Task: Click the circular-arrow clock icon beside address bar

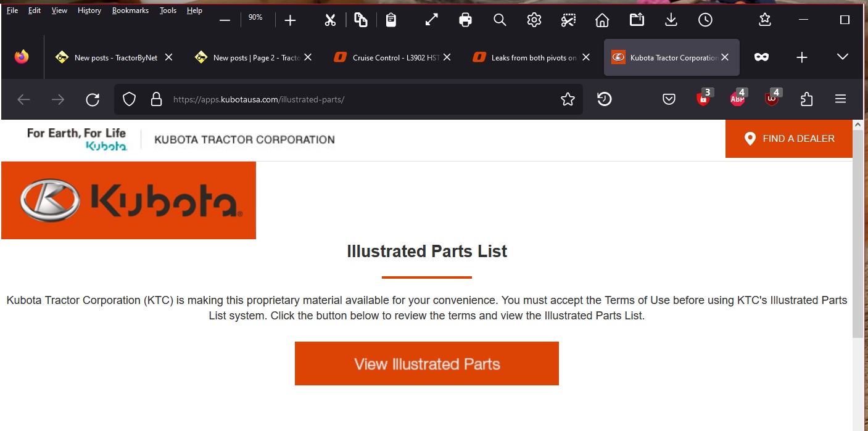Action: point(605,99)
